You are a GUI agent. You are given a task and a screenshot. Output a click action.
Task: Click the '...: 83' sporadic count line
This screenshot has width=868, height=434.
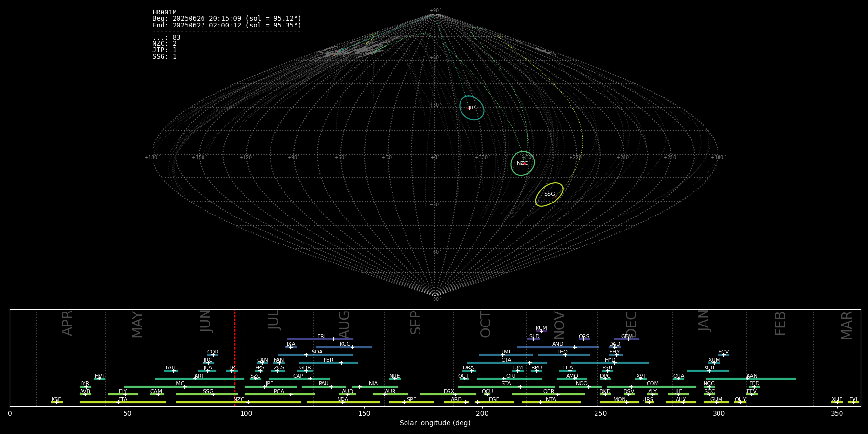(x=166, y=38)
